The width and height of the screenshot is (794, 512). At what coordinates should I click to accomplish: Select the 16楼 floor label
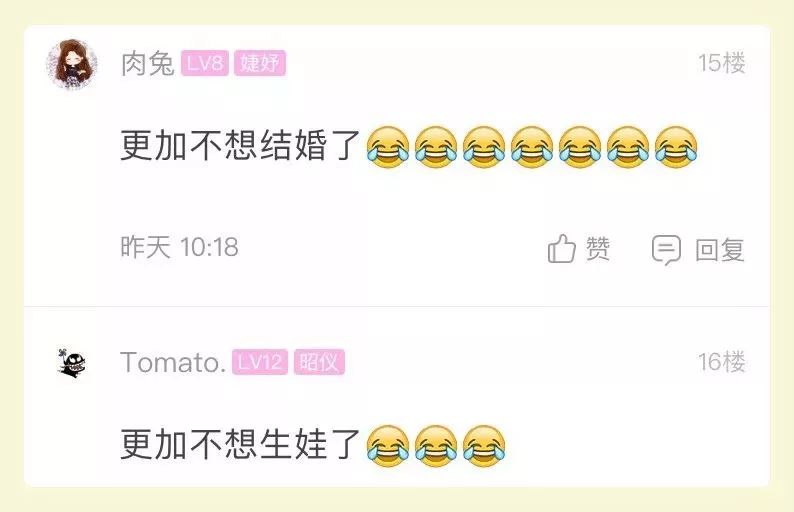pyautogui.click(x=722, y=362)
